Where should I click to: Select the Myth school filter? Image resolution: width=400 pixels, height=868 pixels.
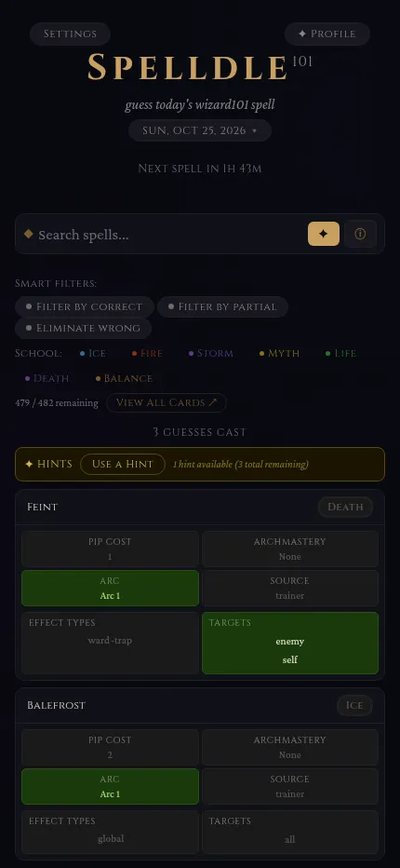279,353
